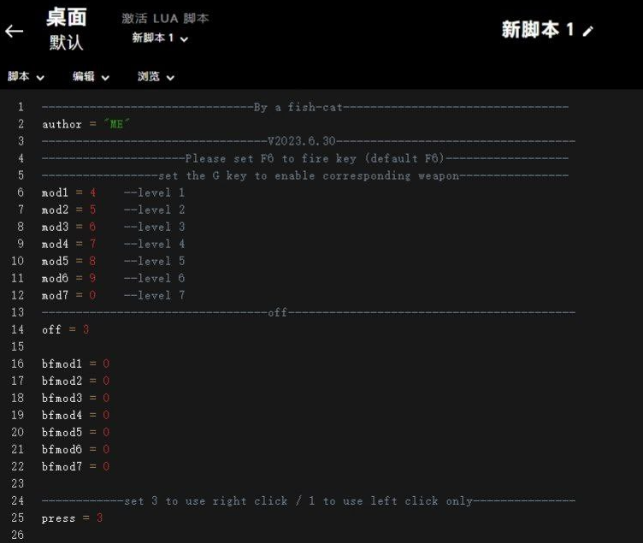The height and width of the screenshot is (543, 643).
Task: Click the bfmod1 = 0 line
Action: coord(75,364)
